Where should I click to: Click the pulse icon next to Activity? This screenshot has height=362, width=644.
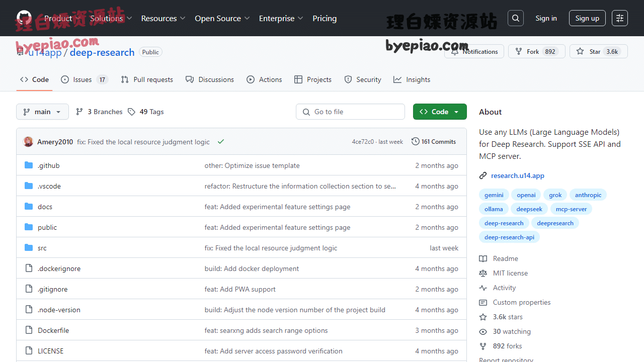(x=483, y=288)
